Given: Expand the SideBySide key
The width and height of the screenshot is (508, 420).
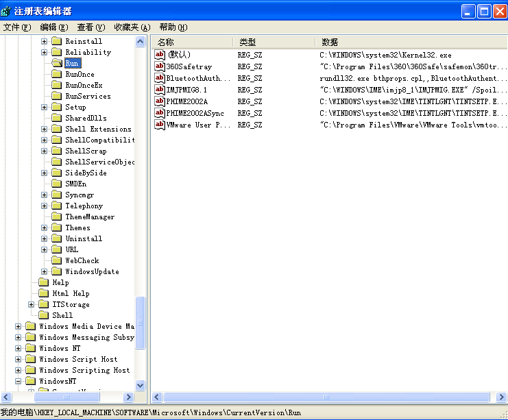Looking at the screenshot, I should coord(45,173).
